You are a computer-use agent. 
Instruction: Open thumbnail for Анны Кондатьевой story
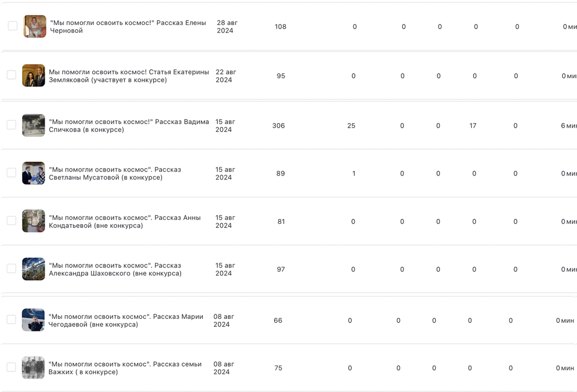tap(34, 221)
